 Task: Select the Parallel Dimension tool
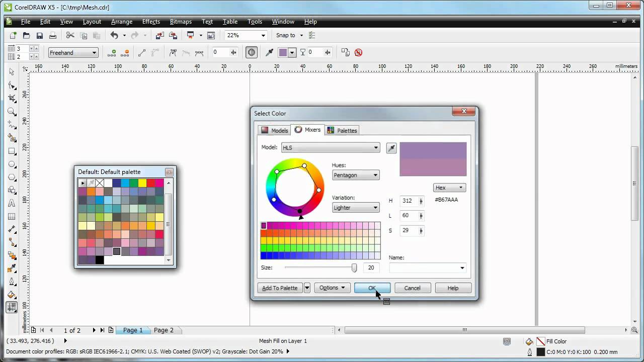point(12,229)
